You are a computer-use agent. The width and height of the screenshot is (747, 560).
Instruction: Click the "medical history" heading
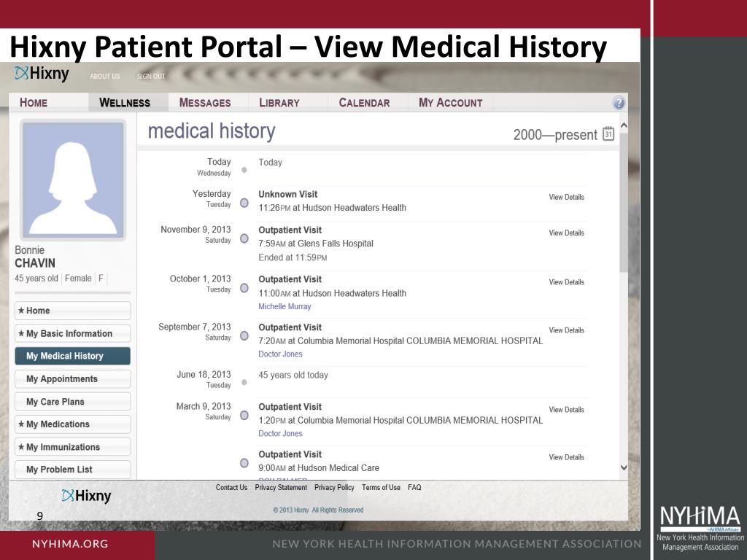[212, 131]
